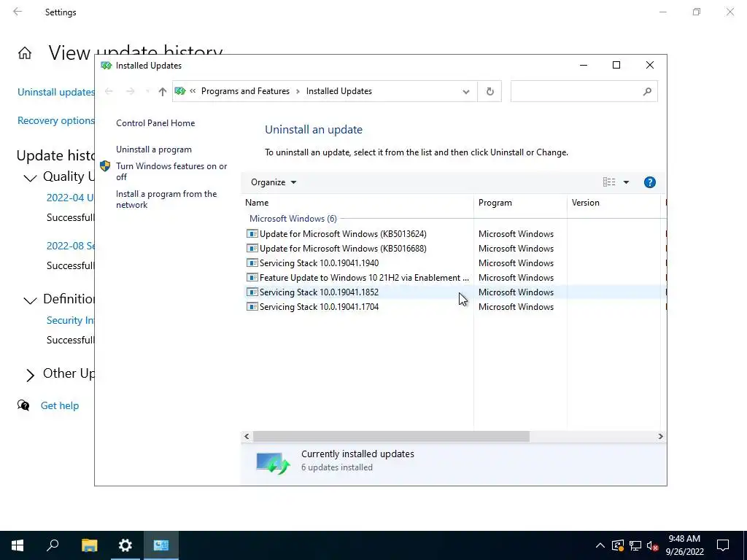
Task: Click the taskbar clock showing 9:48 AM
Action: tap(684, 545)
